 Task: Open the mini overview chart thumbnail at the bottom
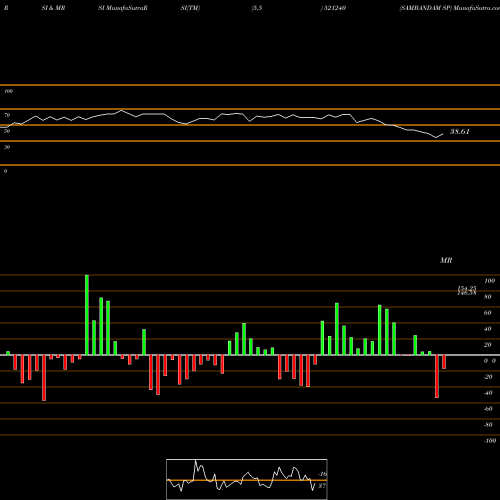(x=247, y=479)
